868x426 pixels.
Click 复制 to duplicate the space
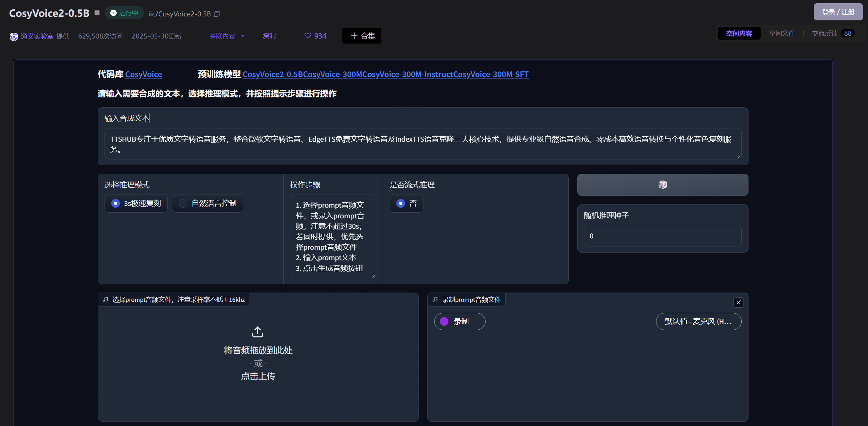coord(269,36)
